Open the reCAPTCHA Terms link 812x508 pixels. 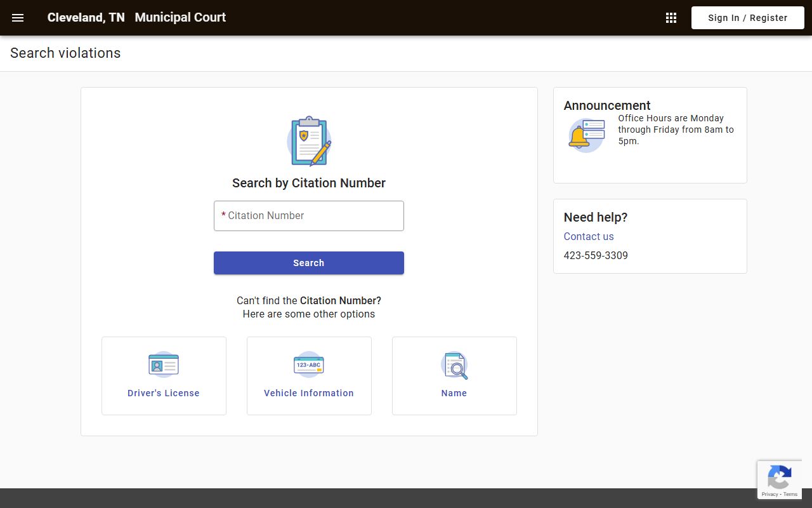point(790,494)
